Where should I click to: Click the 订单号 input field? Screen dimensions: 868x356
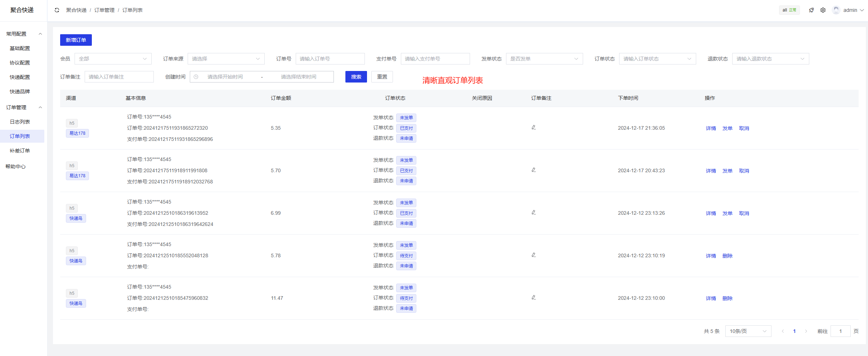330,59
